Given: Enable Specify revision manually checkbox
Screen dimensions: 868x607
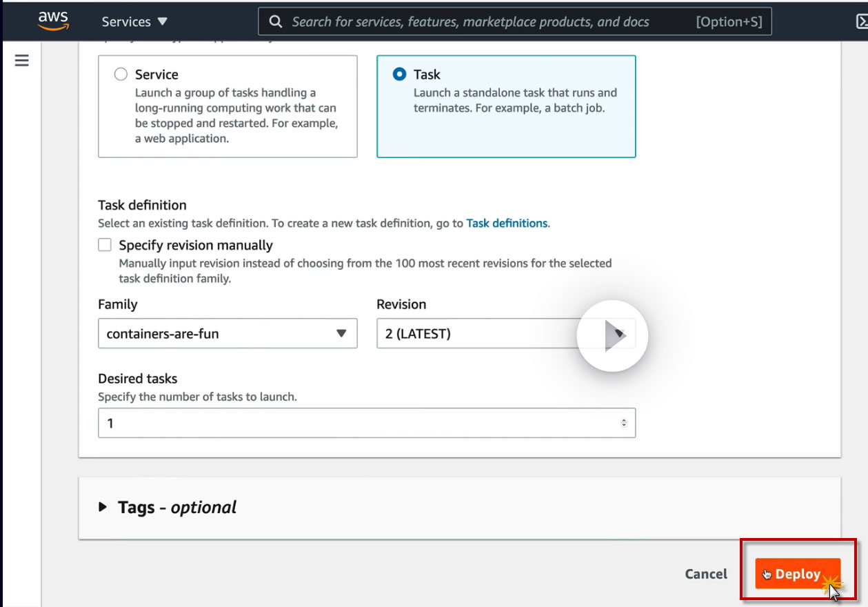Looking at the screenshot, I should coord(105,245).
